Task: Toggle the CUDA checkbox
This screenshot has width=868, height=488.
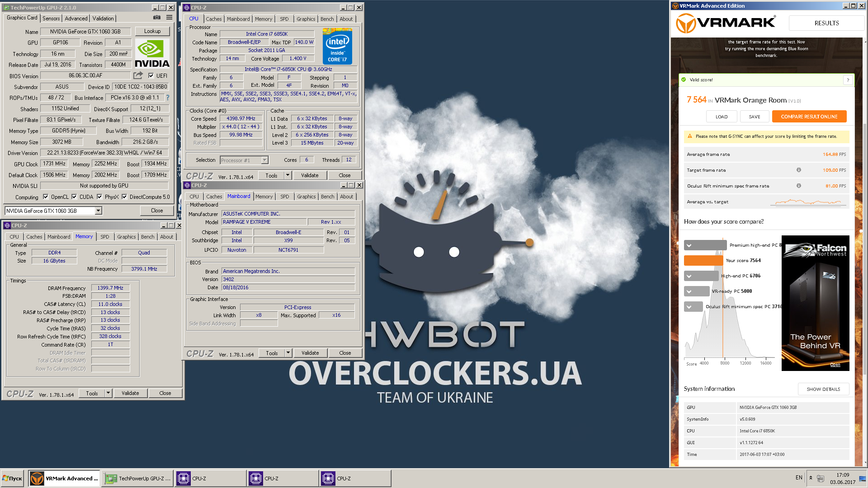Action: click(74, 197)
